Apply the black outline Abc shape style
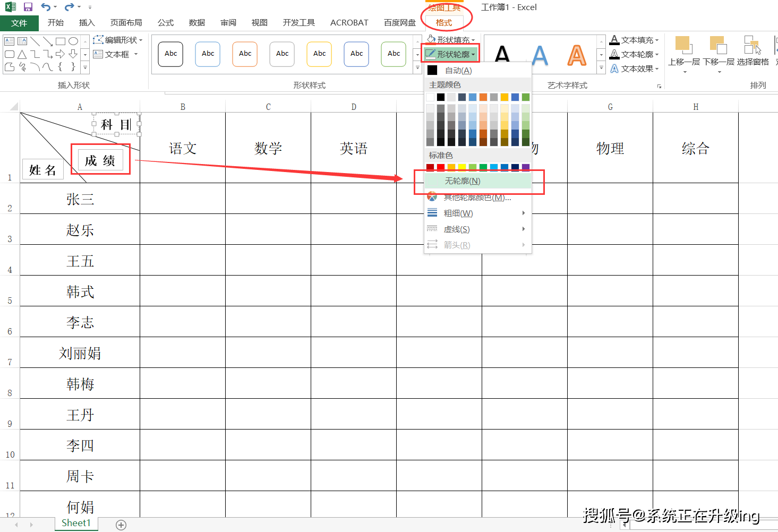The height and width of the screenshot is (532, 778). pos(170,54)
